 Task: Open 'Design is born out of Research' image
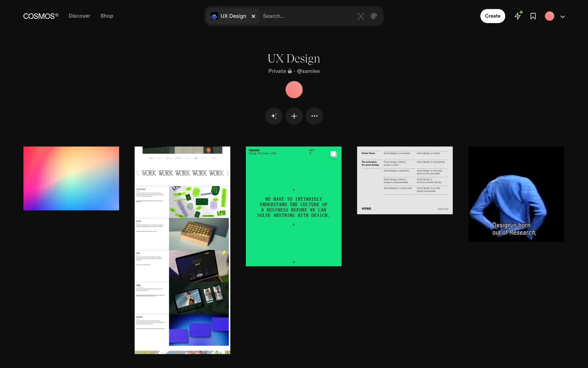click(x=516, y=194)
